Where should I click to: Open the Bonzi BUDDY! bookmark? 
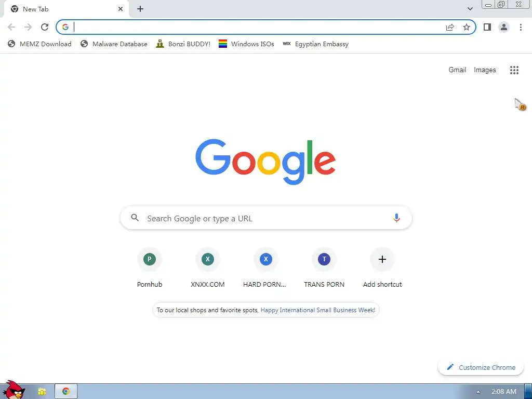183,44
